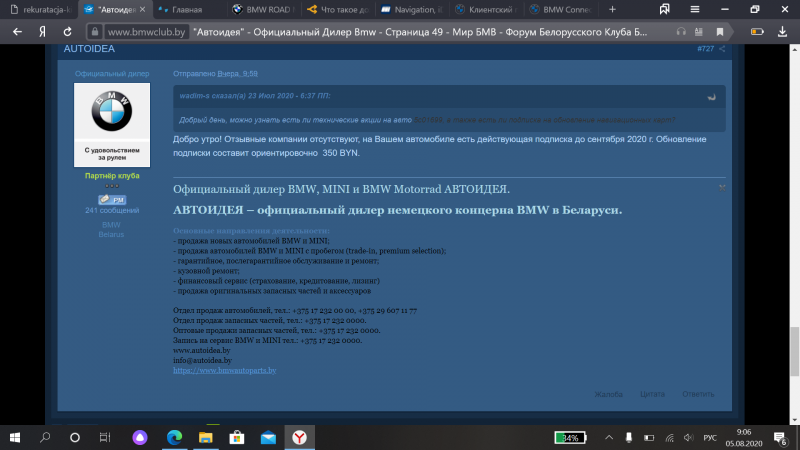800x450 pixels.
Task: Hide the signature with the X icon
Action: click(722, 188)
